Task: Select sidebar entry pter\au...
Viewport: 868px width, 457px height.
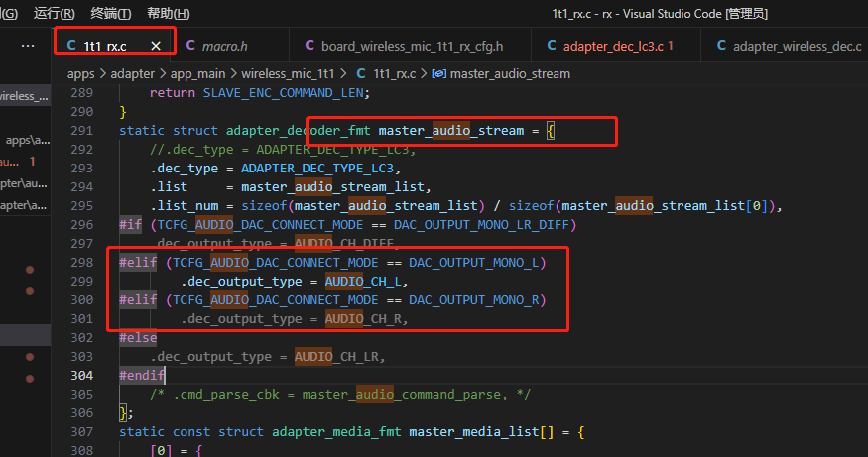Action: 25,183
